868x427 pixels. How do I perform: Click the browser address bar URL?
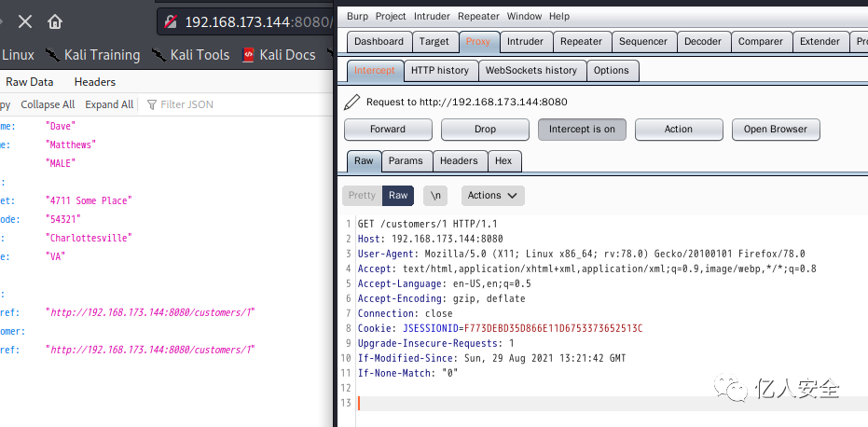click(x=257, y=22)
